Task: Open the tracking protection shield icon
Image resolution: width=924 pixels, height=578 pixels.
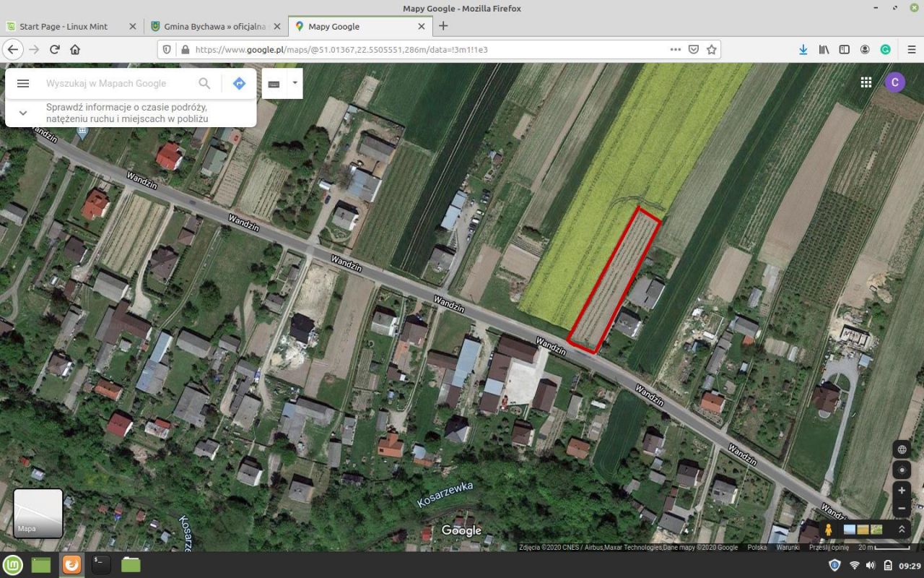Action: click(x=167, y=49)
